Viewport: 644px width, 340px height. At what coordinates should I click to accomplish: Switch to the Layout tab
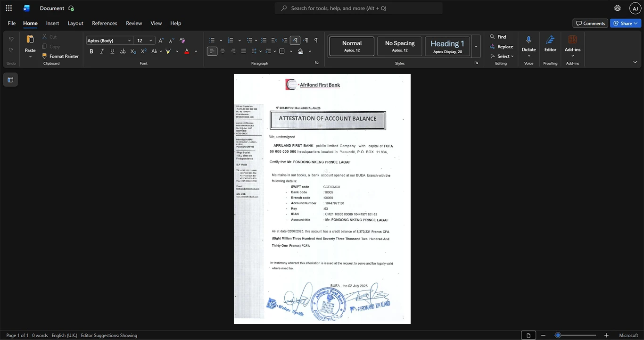click(75, 23)
